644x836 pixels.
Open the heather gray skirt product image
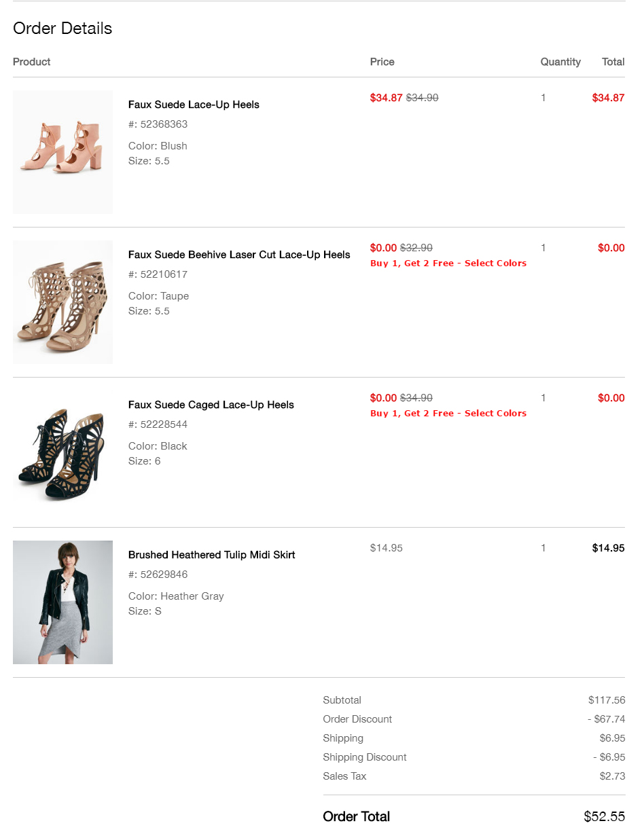[62, 602]
